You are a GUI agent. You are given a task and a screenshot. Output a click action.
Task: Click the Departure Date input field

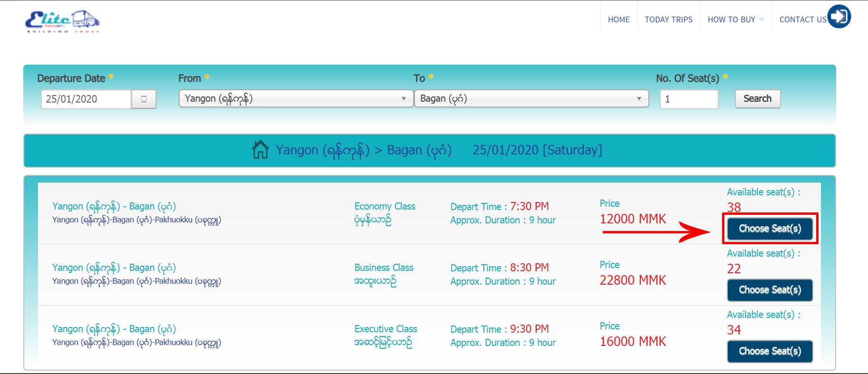click(86, 99)
